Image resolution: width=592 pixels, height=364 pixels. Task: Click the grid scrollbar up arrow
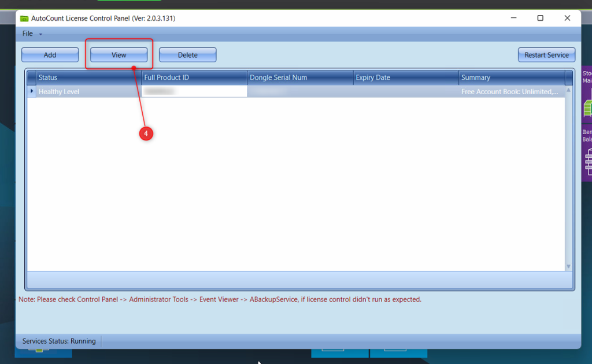pos(568,90)
